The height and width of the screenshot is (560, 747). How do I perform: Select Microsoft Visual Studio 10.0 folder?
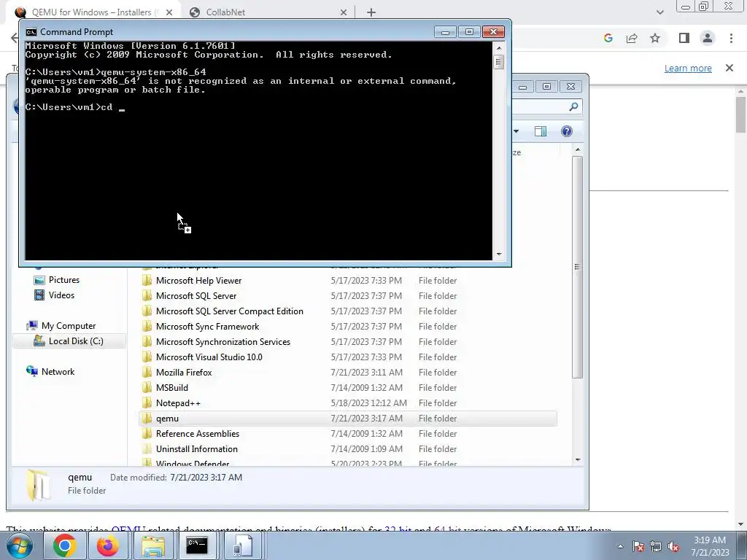click(209, 357)
